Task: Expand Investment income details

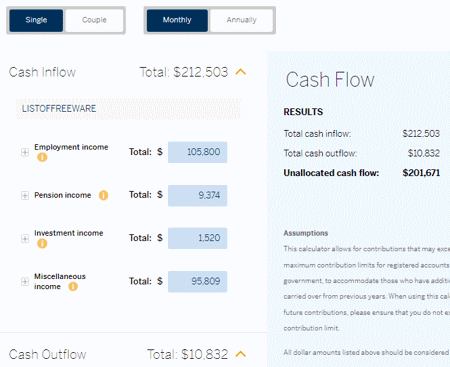Action: [25, 239]
